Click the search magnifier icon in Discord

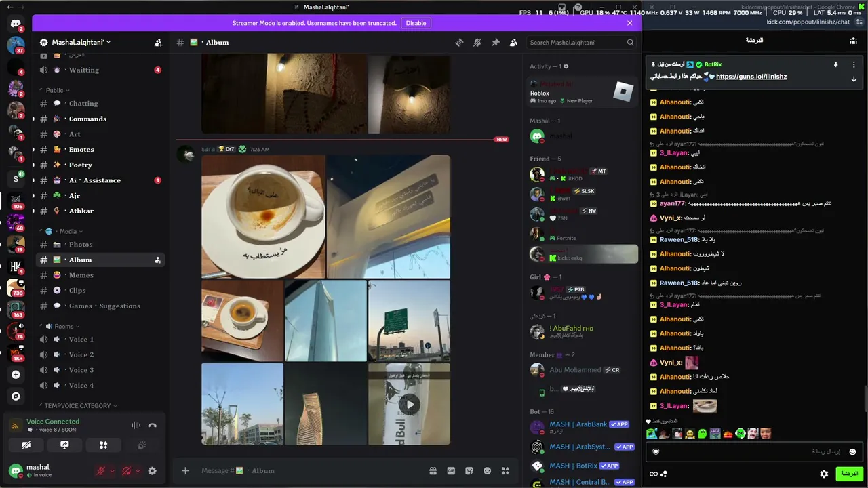[x=630, y=43]
